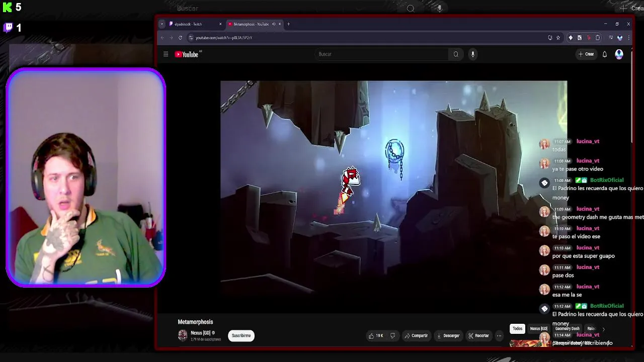The width and height of the screenshot is (644, 362).
Task: Bookmark this page with the star icon
Action: (558, 38)
